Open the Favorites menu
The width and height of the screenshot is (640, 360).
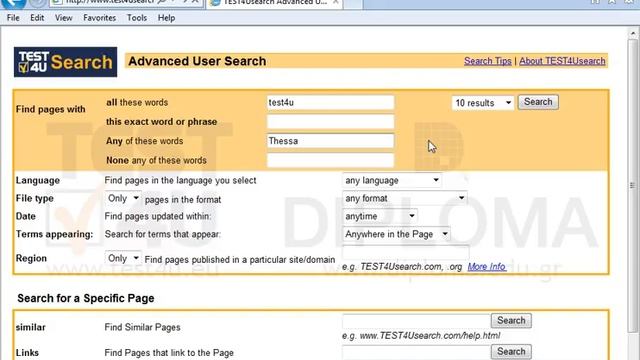coord(100,18)
